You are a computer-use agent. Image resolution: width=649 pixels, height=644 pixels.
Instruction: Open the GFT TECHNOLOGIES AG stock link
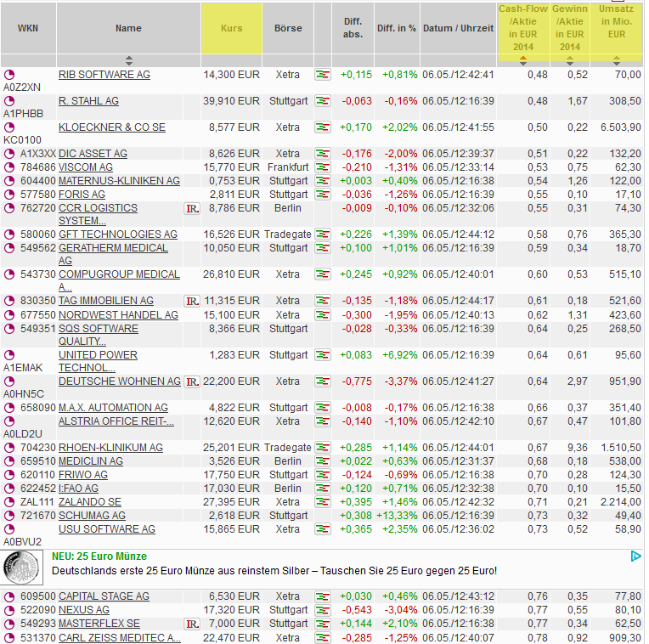pos(118,234)
